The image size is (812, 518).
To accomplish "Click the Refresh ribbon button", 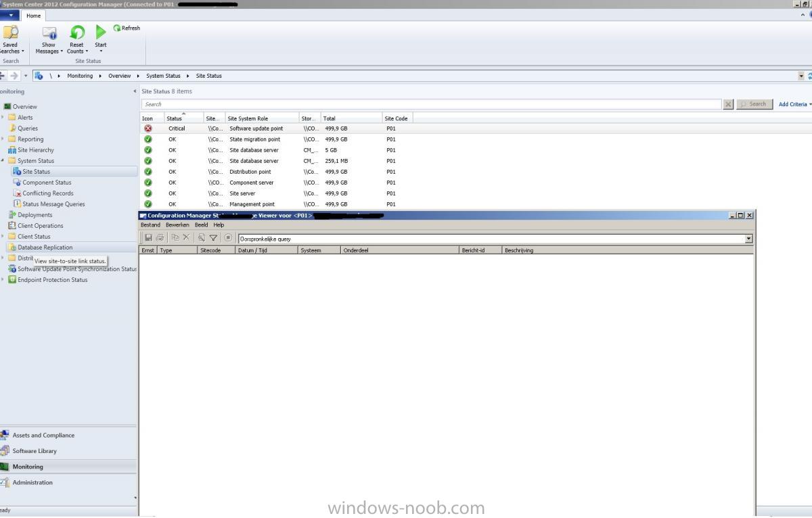I will click(127, 28).
